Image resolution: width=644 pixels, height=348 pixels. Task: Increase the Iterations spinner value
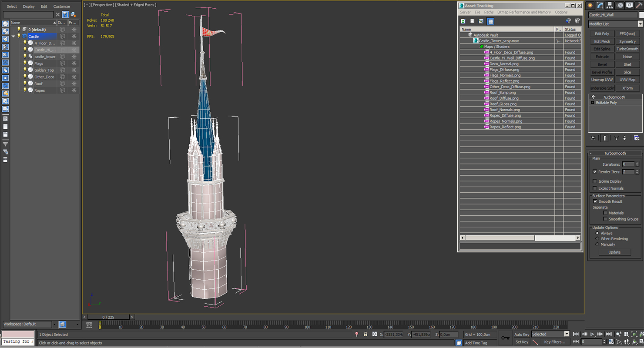[637, 163]
